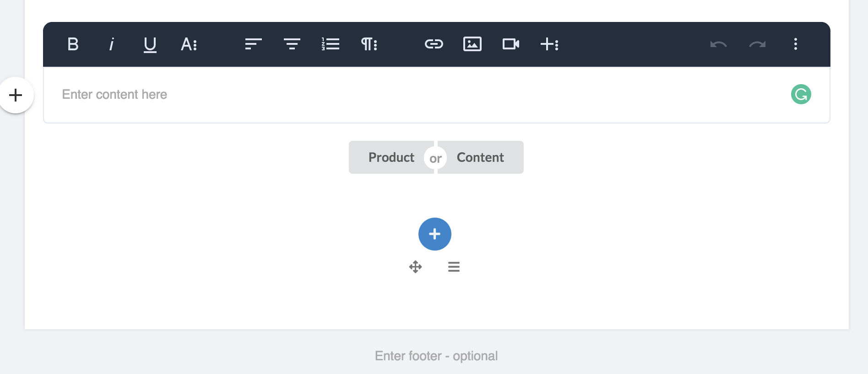Choose the Product option
The height and width of the screenshot is (374, 868).
pos(391,157)
